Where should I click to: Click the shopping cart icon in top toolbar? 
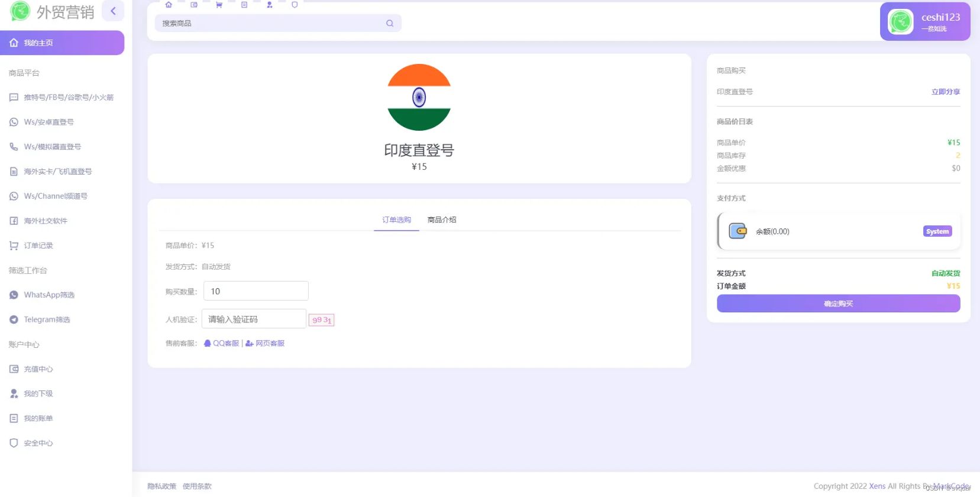(x=219, y=5)
